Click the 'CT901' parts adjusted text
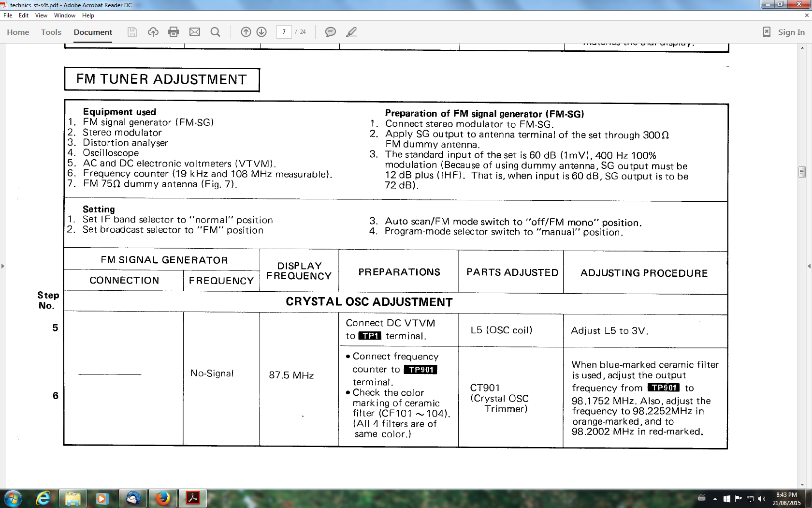 click(485, 388)
